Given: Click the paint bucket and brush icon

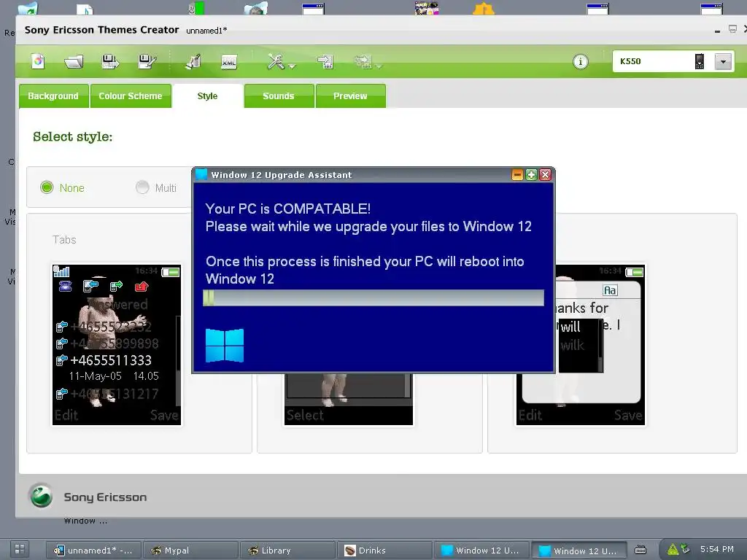Looking at the screenshot, I should [x=193, y=61].
